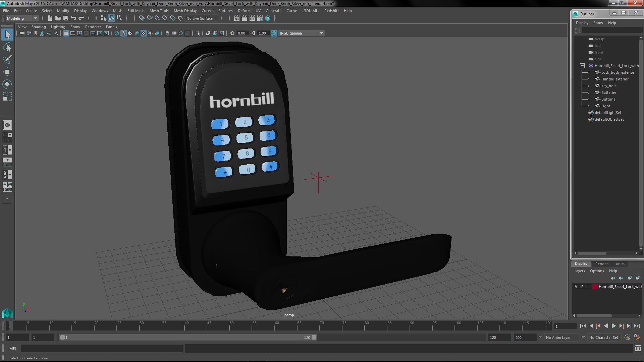This screenshot has height=362, width=644.
Task: Expand playback range arrow next to 200
Action: [540, 337]
